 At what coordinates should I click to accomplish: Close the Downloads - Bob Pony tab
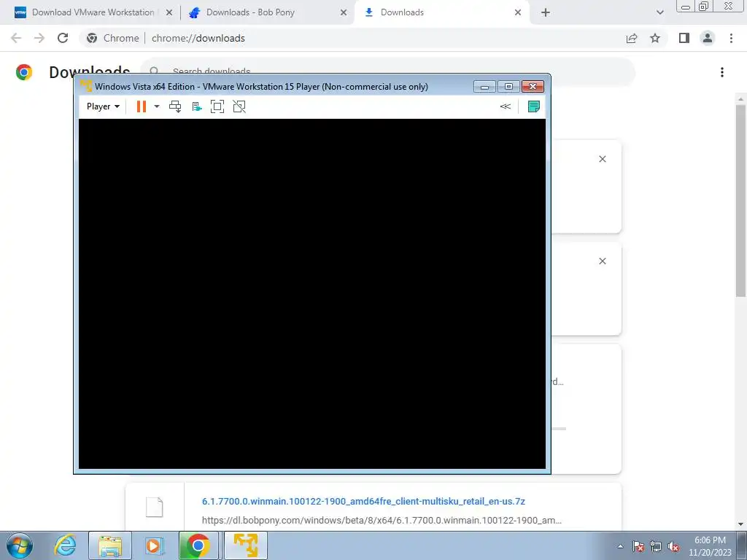coord(344,12)
